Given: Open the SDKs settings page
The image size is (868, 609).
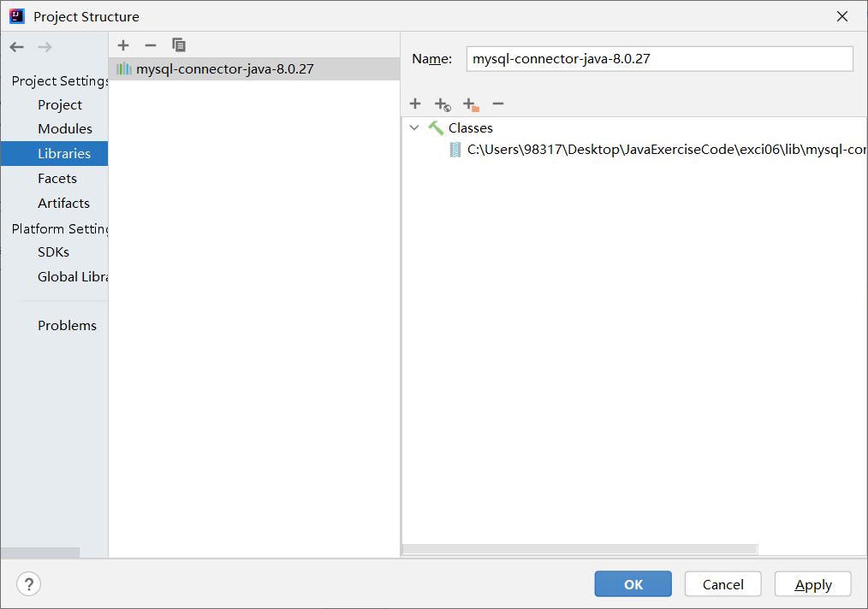Looking at the screenshot, I should [53, 251].
